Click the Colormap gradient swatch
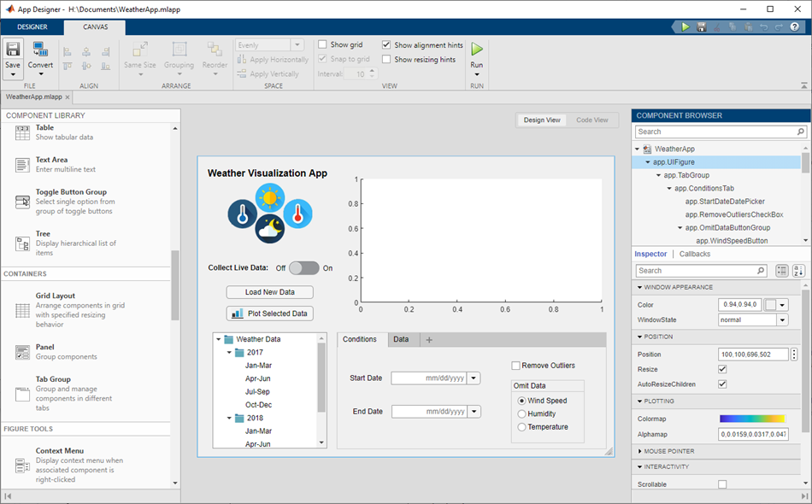This screenshot has height=504, width=812. 752,419
